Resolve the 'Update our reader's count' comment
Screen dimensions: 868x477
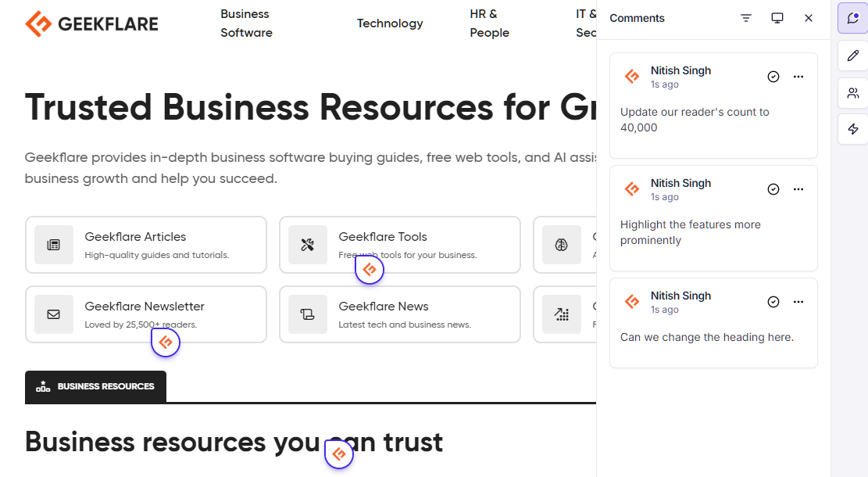point(773,77)
